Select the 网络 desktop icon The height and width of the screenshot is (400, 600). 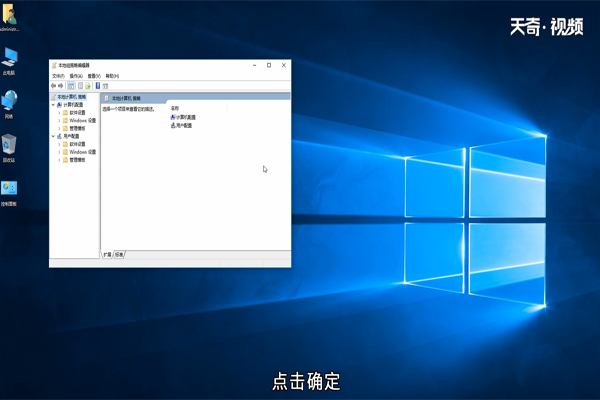(x=9, y=104)
